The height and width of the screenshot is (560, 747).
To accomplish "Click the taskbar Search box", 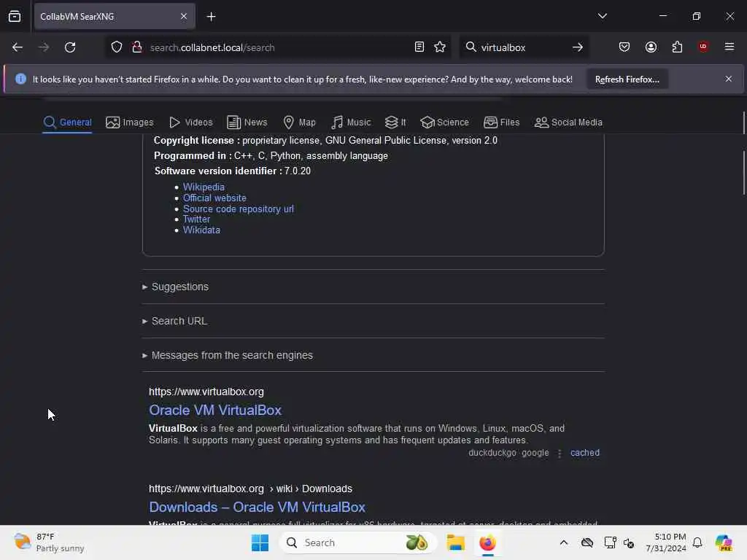I will pyautogui.click(x=357, y=542).
